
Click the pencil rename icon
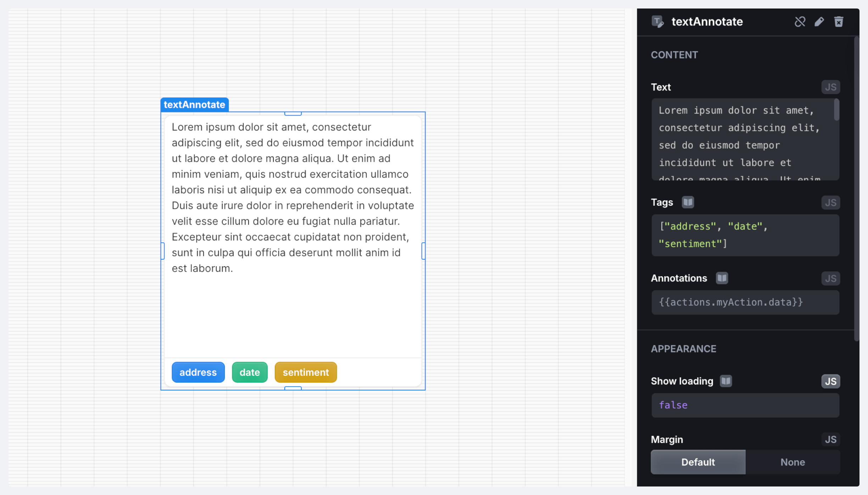pyautogui.click(x=819, y=22)
